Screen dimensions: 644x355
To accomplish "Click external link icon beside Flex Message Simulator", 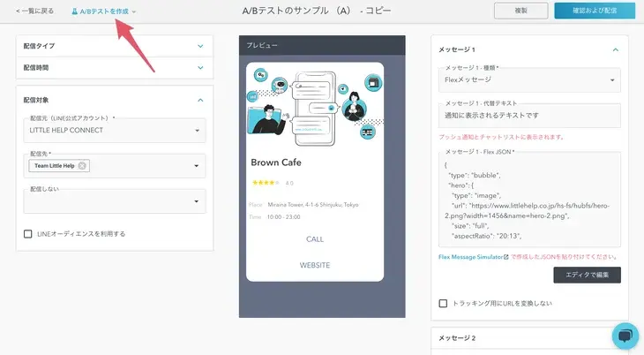I will click(x=505, y=256).
